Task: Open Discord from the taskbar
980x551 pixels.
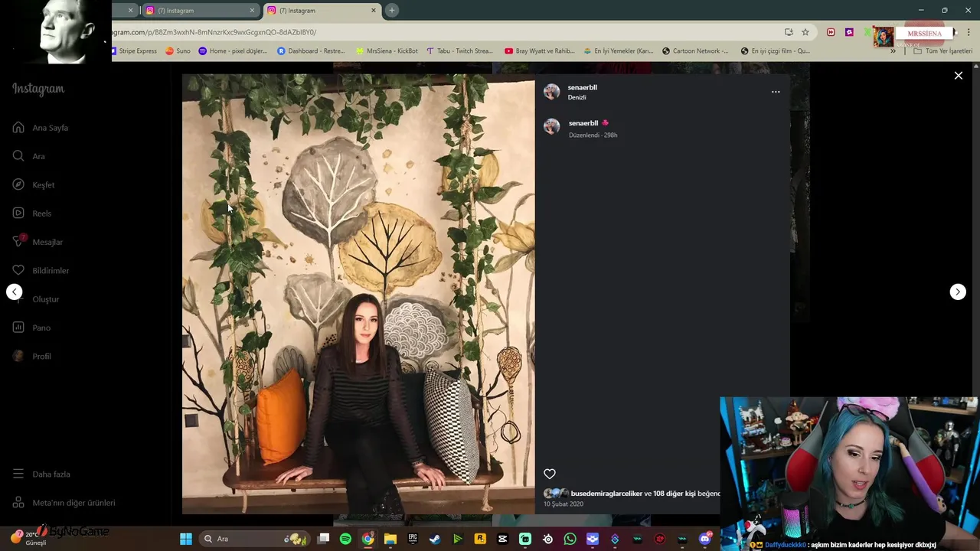Action: click(x=705, y=539)
